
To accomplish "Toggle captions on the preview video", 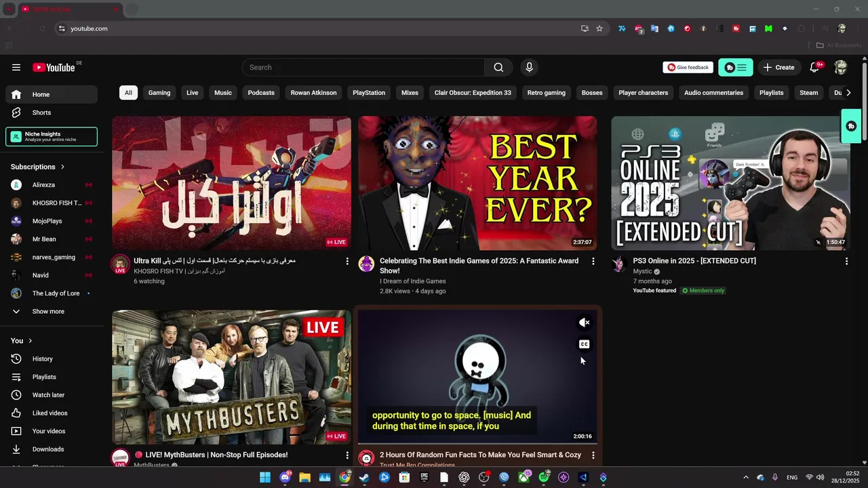I will pos(584,344).
